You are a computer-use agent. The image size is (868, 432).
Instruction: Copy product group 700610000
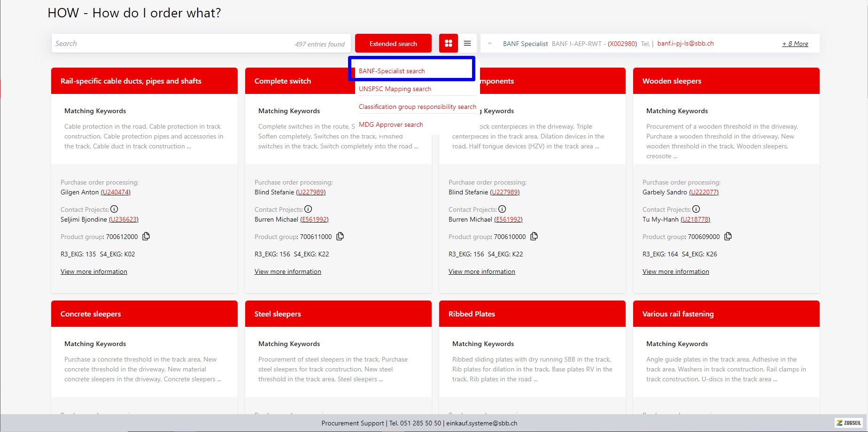pyautogui.click(x=534, y=236)
